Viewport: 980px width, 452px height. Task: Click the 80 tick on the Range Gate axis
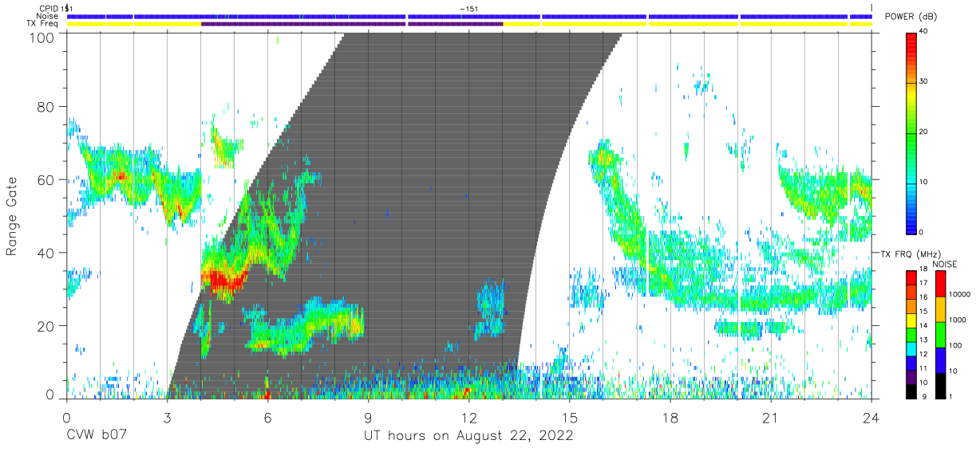(x=45, y=108)
